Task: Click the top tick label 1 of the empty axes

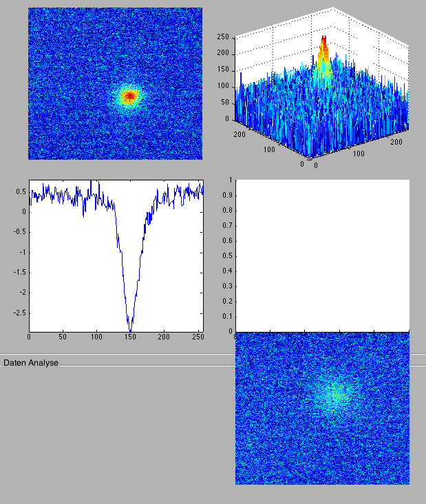Action: (231, 180)
